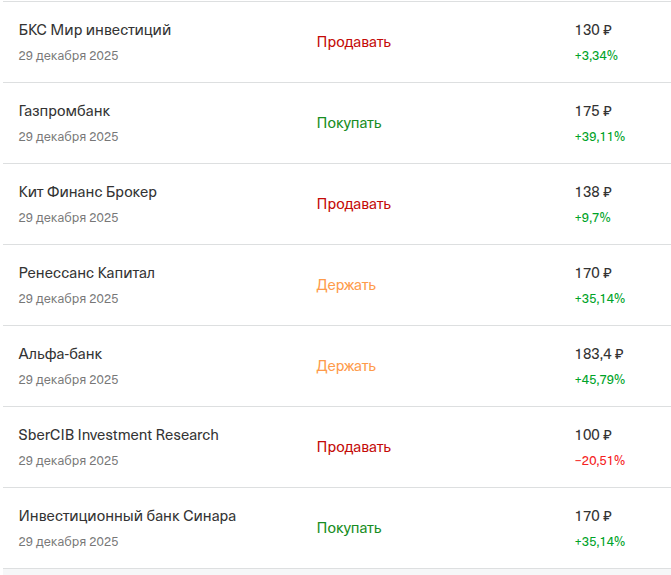
Task: Select the date under Кит Финанс Брокер
Action: (68, 218)
